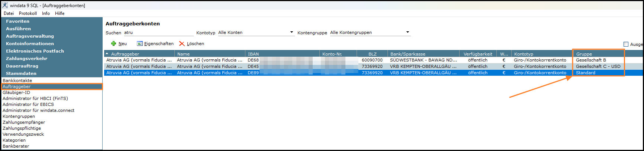Click the 'Gesellschaft C - USD' group cell
Image resolution: width=644 pixels, height=151 pixels.
(x=598, y=66)
